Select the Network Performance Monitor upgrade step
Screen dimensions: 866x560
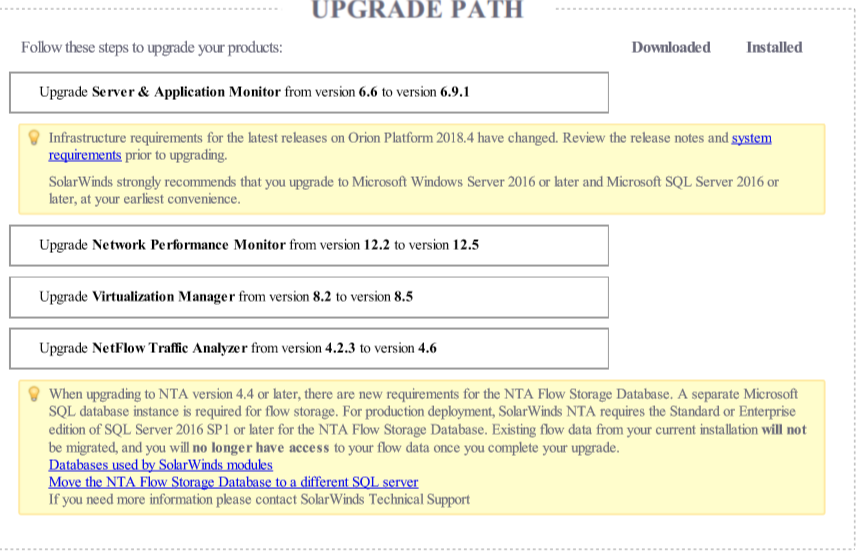(x=309, y=245)
